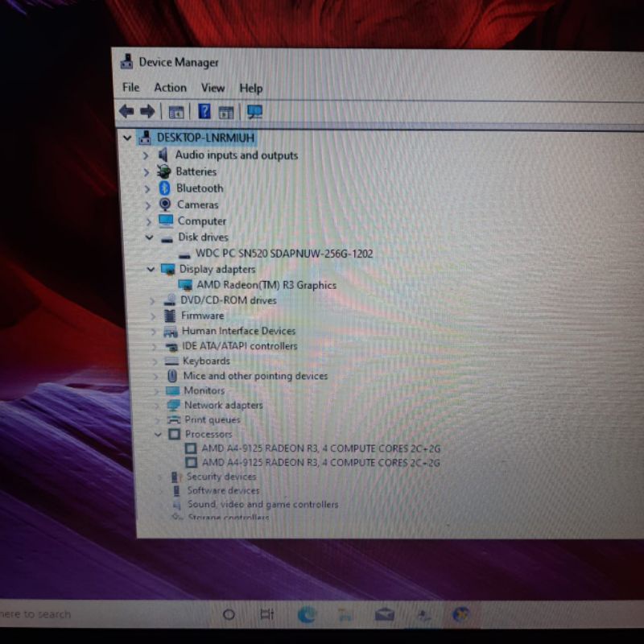Open Task View on the taskbar

[x=267, y=614]
